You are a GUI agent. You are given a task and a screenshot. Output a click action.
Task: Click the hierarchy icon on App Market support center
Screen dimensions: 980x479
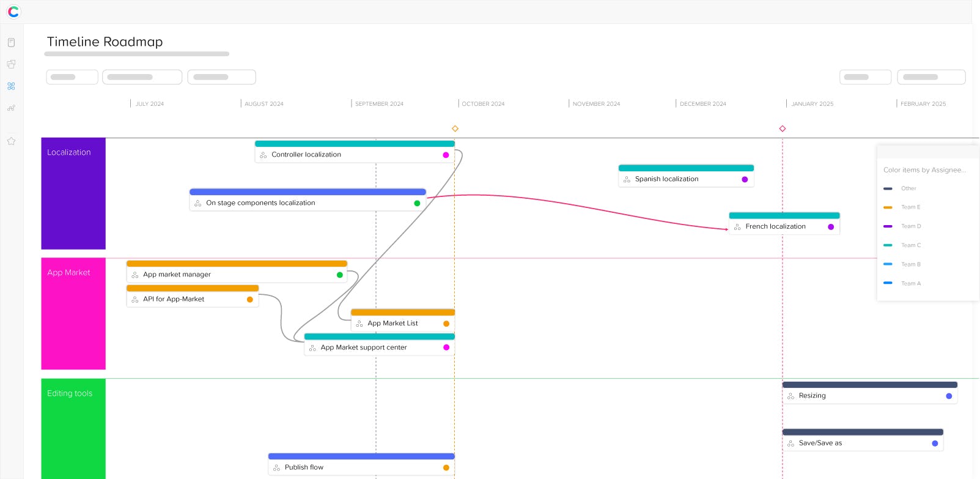click(312, 348)
